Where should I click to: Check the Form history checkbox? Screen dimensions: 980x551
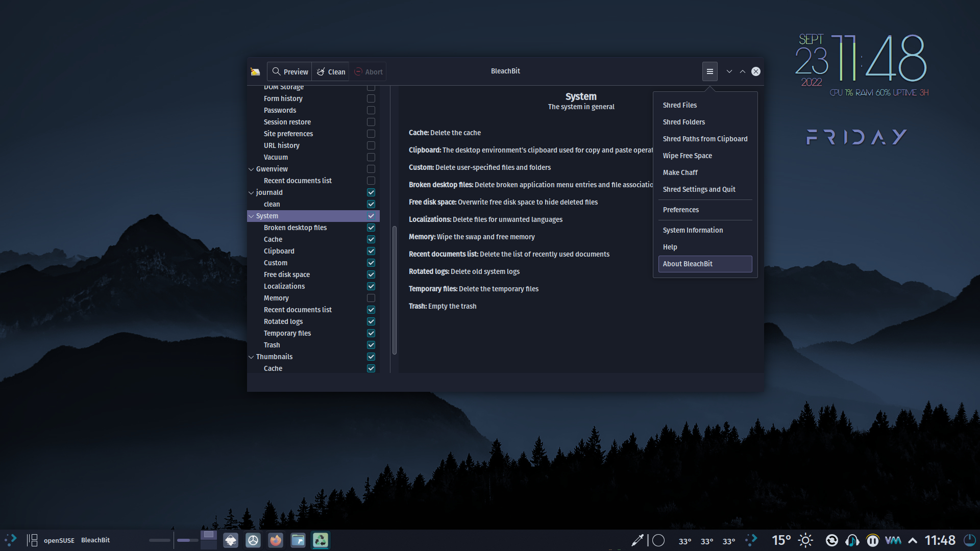pos(371,98)
